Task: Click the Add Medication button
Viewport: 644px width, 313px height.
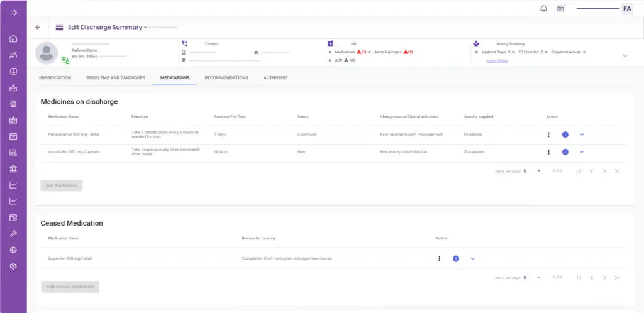Action: coord(62,185)
